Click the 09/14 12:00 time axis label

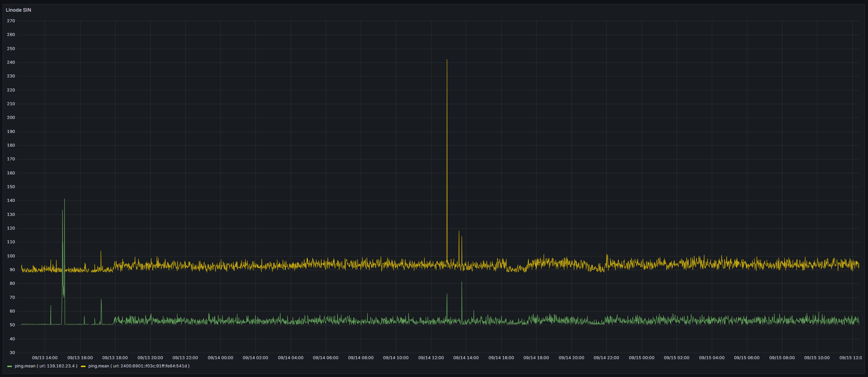click(431, 358)
